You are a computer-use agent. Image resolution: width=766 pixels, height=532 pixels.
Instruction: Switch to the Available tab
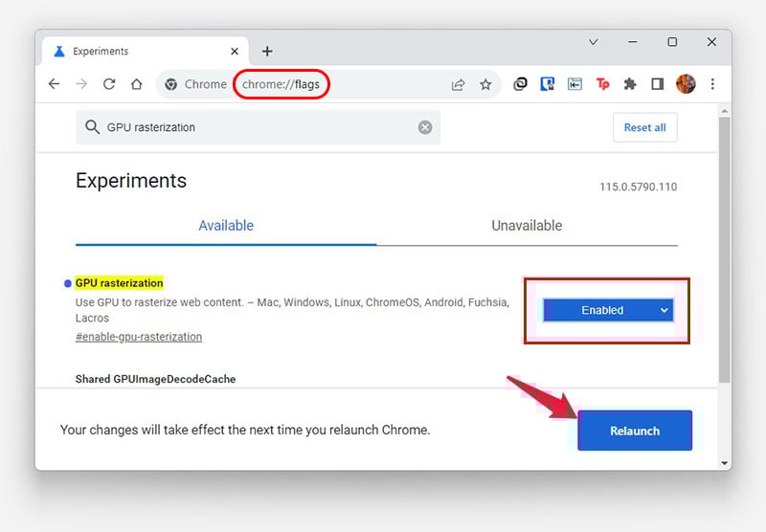tap(226, 226)
